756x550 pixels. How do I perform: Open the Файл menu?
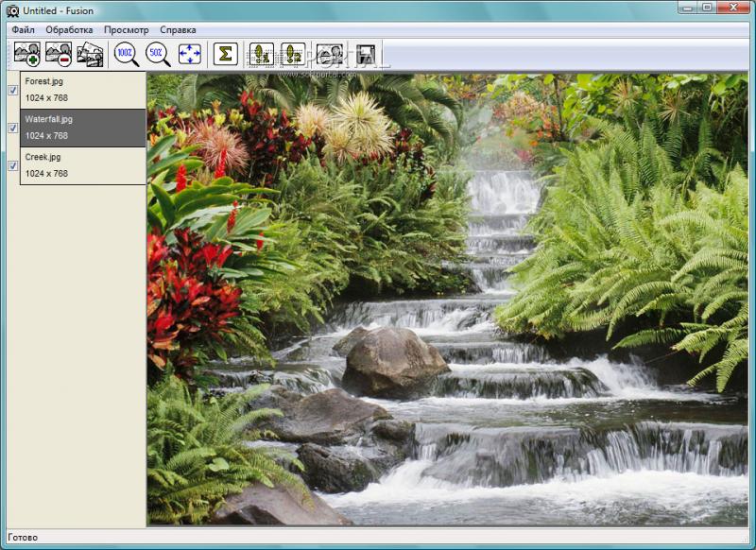(23, 30)
